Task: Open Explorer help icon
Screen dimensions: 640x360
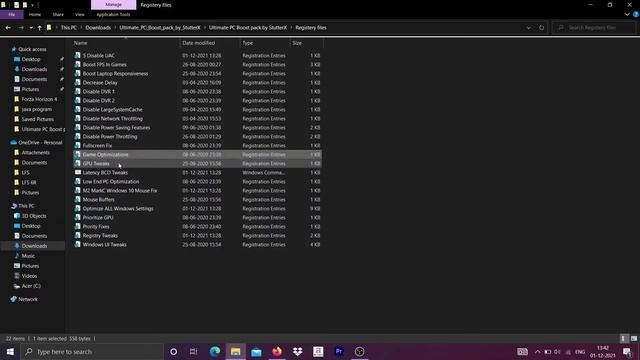Action: point(636,14)
